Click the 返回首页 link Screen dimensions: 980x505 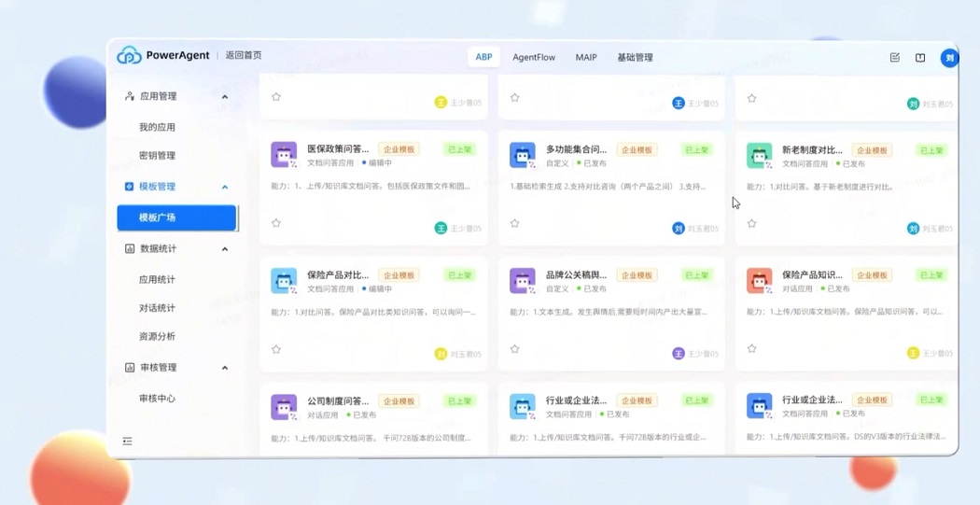[x=244, y=56]
